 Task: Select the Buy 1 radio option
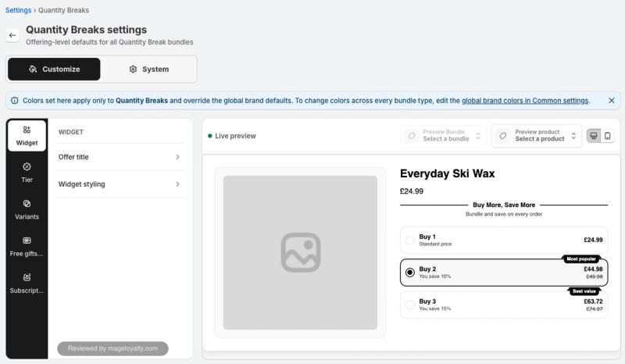coord(409,240)
